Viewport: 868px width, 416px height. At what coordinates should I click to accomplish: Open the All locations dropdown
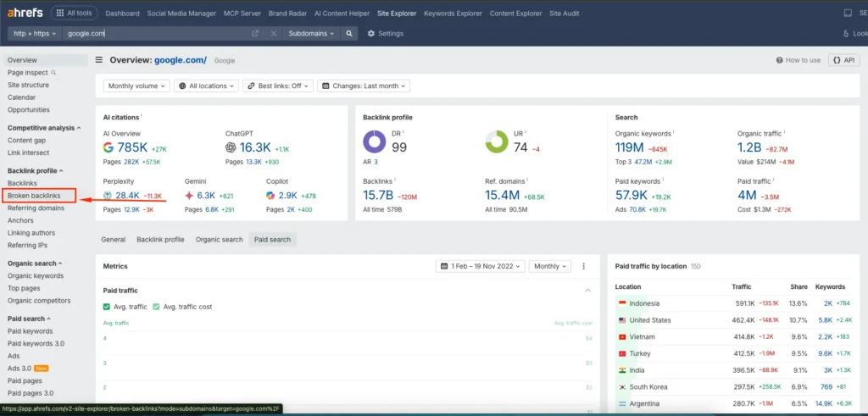point(207,86)
